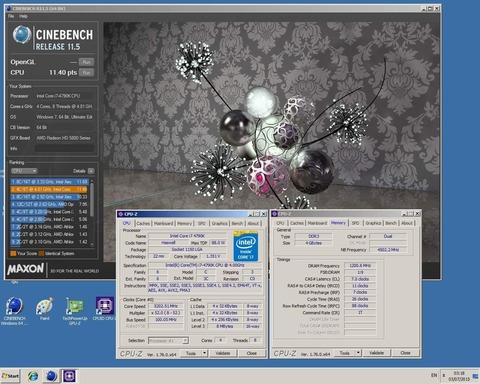
Task: Open Internet Explorer from the taskbar
Action: (33, 376)
